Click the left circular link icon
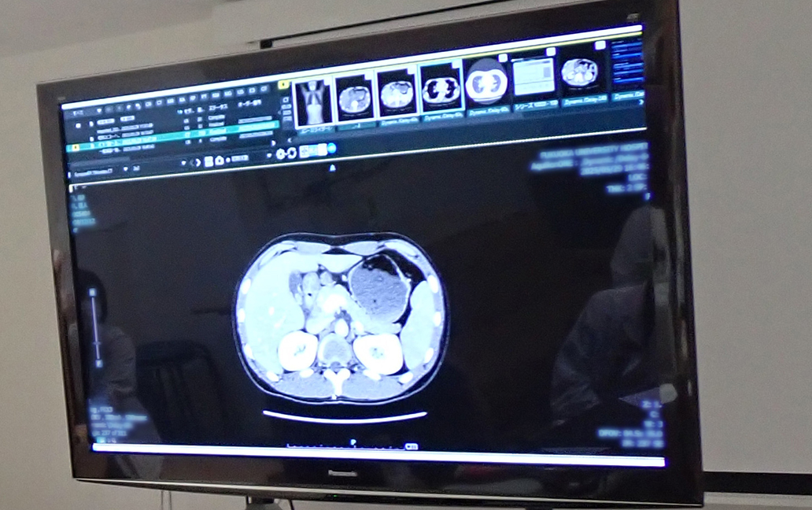This screenshot has width=812, height=510. [280, 153]
